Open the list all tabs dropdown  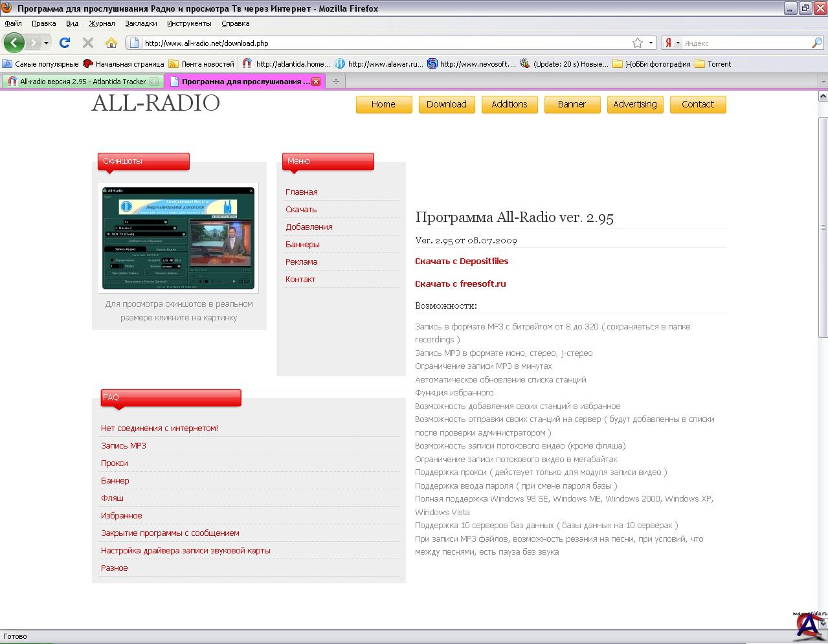[823, 82]
